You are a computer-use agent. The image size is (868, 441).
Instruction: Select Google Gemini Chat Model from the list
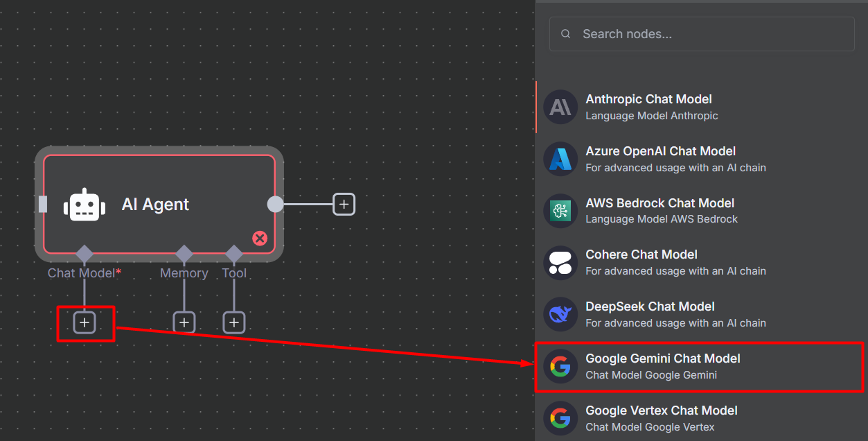[x=702, y=367]
